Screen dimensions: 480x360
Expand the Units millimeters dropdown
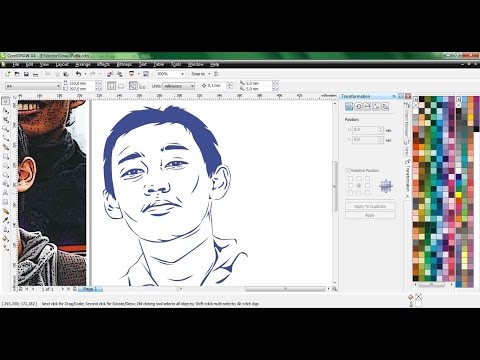178,86
